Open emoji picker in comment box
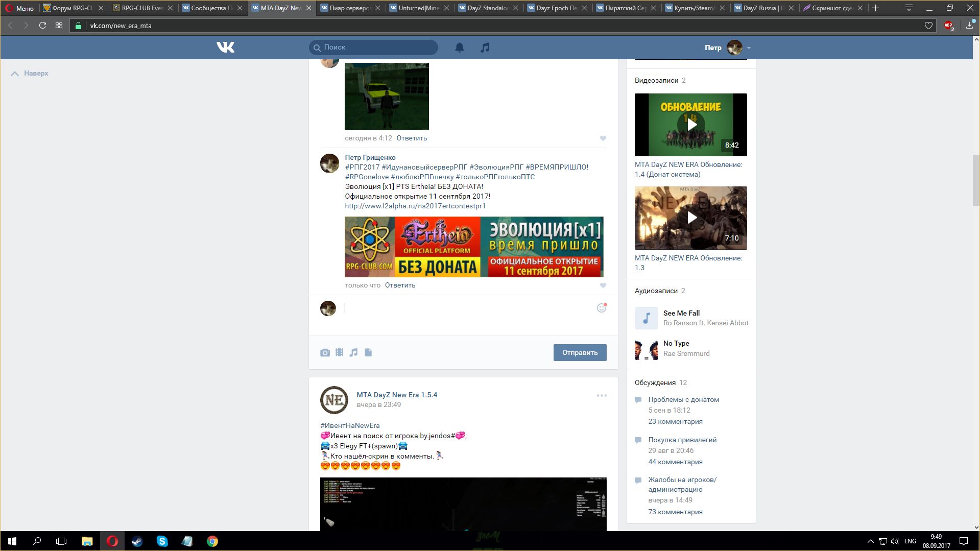980x551 pixels. tap(602, 307)
